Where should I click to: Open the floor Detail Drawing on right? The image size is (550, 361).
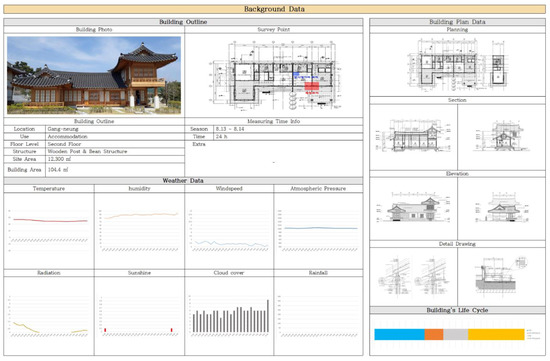[501, 275]
